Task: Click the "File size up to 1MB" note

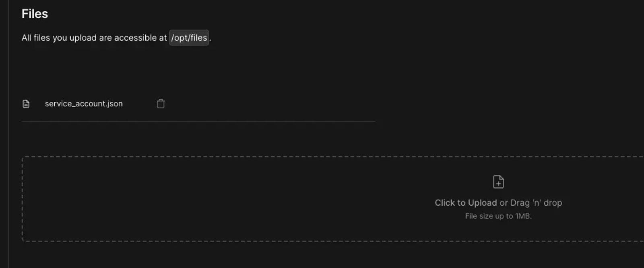Action: (x=498, y=216)
